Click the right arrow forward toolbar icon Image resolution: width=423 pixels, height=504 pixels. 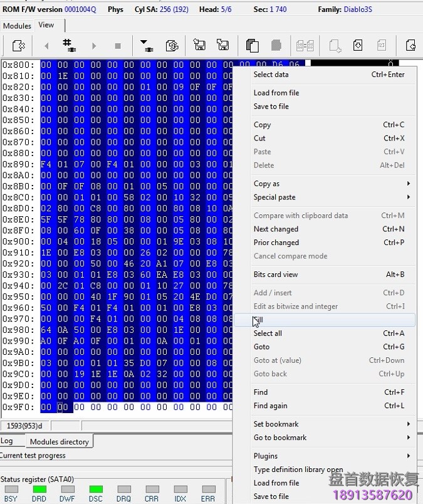pos(94,46)
